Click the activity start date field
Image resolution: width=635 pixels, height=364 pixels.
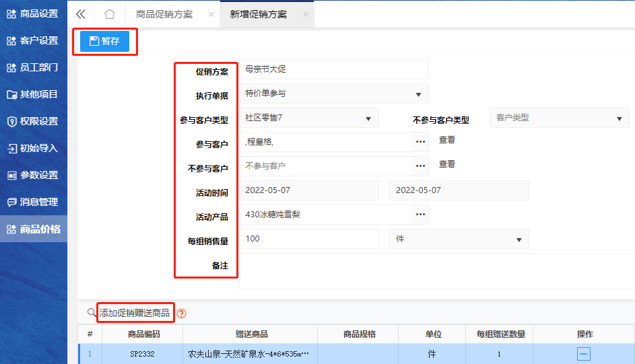pyautogui.click(x=310, y=190)
